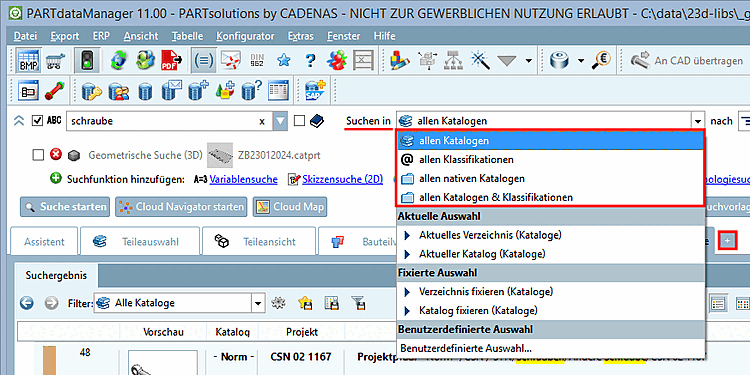The height and width of the screenshot is (375, 750).
Task: Click the shapes with plus icon
Action: [x=225, y=90]
